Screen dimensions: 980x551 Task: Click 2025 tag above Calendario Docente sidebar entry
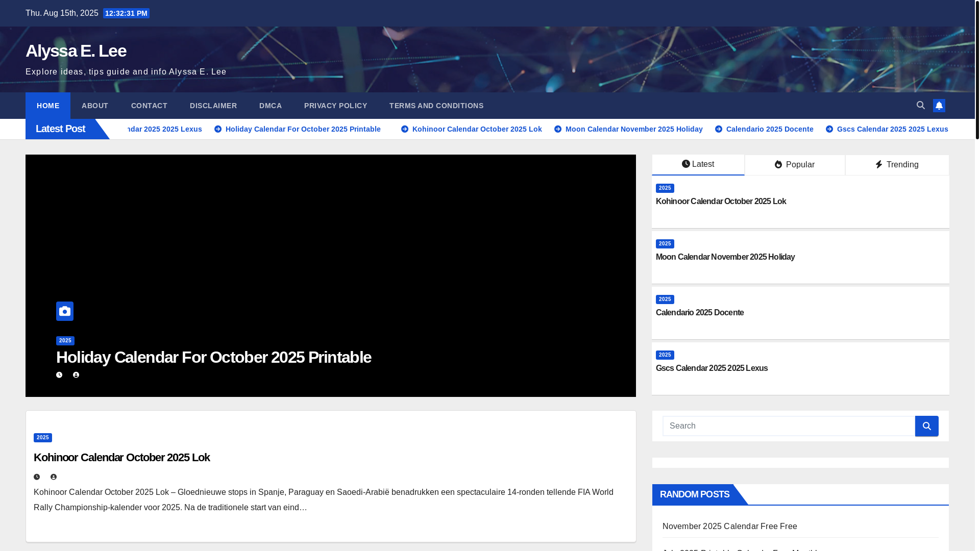click(665, 299)
